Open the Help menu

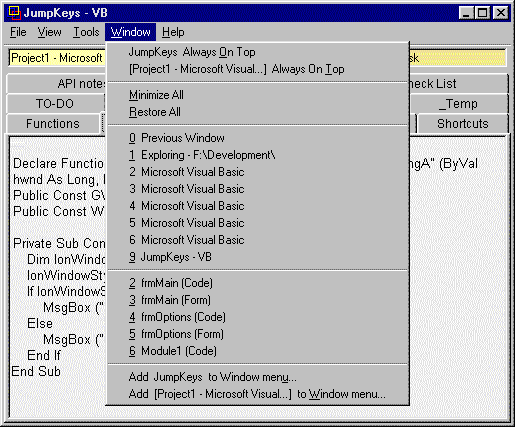tap(173, 32)
